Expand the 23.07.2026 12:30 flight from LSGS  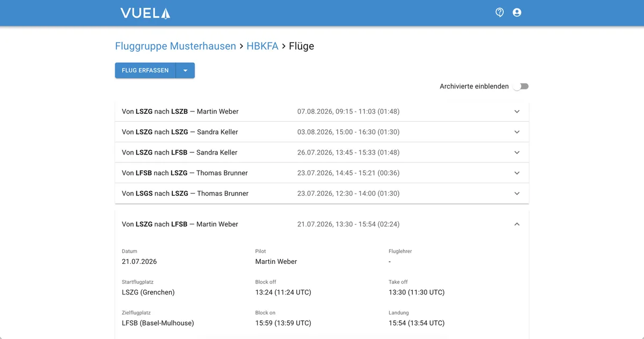coord(517,193)
